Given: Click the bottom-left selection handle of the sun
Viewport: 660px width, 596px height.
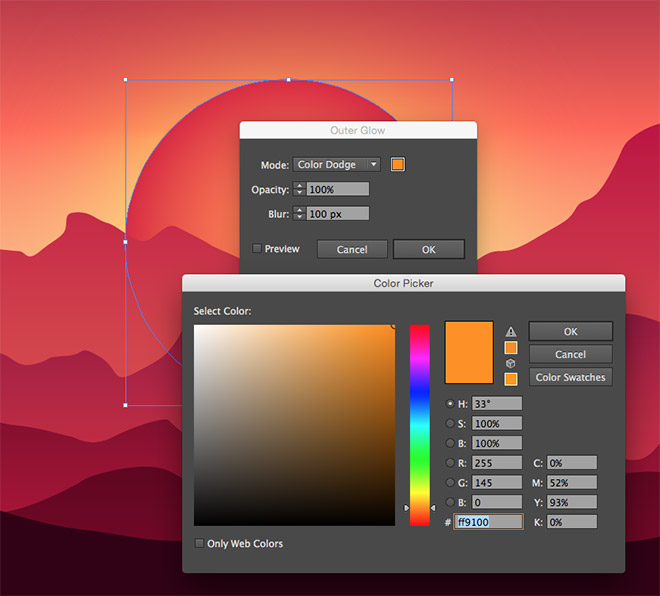Looking at the screenshot, I should [x=125, y=405].
